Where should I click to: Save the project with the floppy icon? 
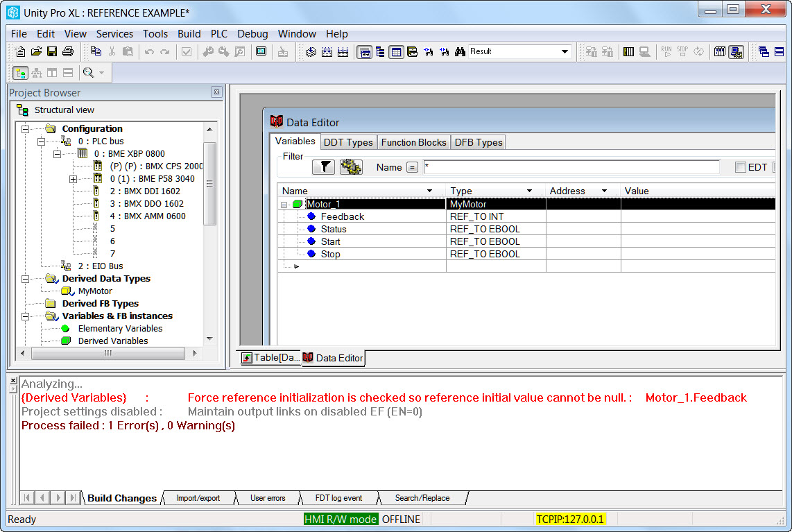point(51,51)
